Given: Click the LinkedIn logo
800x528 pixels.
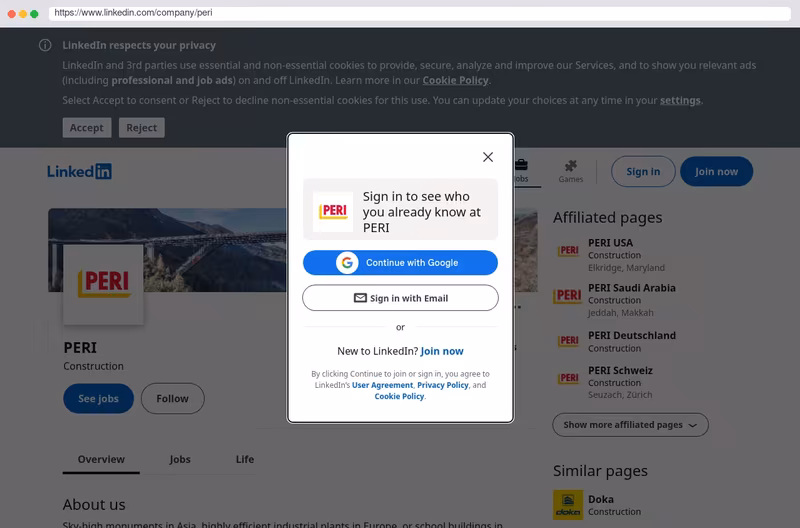Looking at the screenshot, I should point(79,171).
